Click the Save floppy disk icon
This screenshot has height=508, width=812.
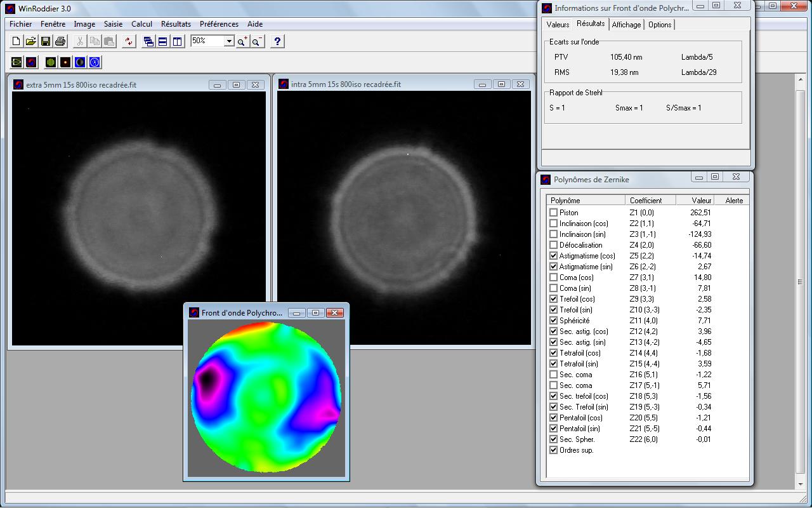tap(46, 41)
